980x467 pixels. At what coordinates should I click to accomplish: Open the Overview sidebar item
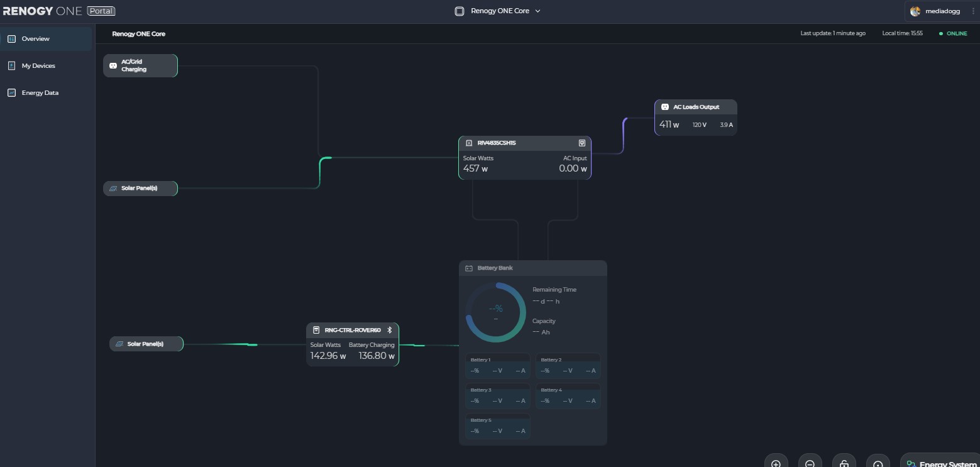point(35,39)
